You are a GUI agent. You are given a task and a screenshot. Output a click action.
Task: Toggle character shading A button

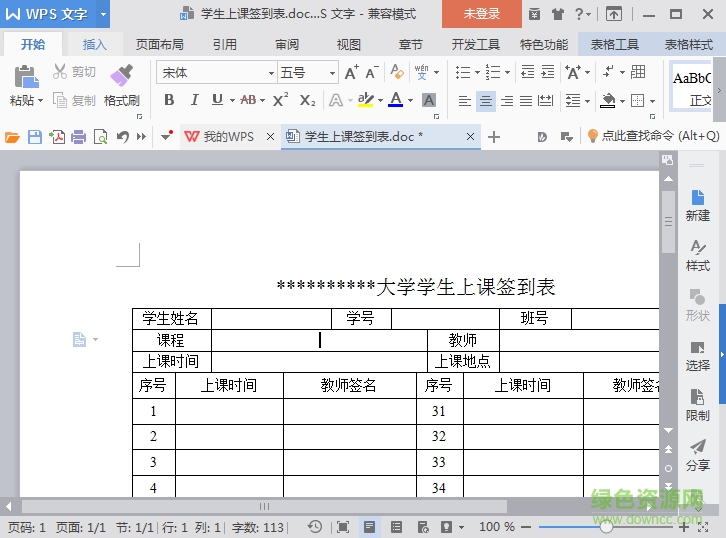click(x=429, y=100)
